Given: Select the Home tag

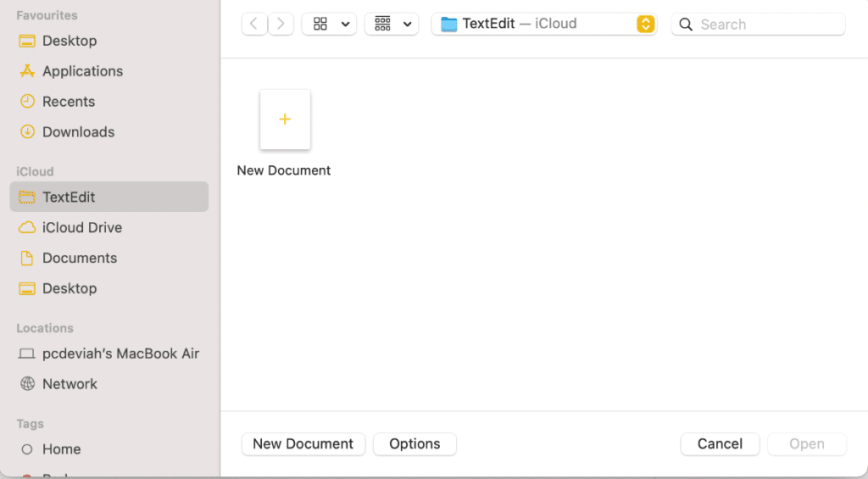Looking at the screenshot, I should point(61,449).
